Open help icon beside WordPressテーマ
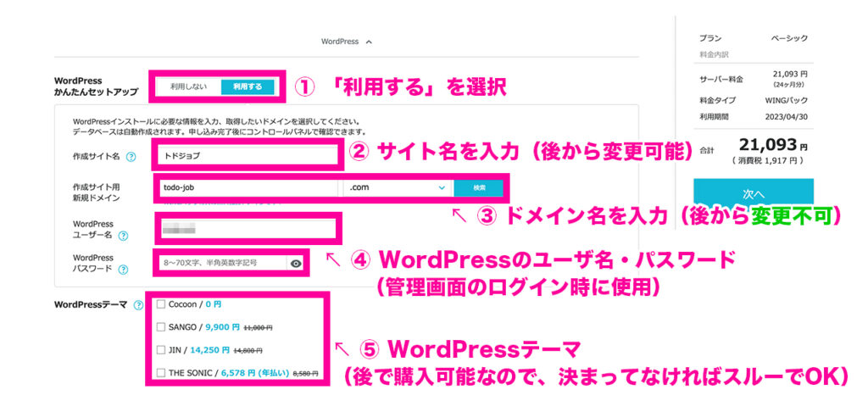Viewport: 868px width, 412px height. point(138,305)
